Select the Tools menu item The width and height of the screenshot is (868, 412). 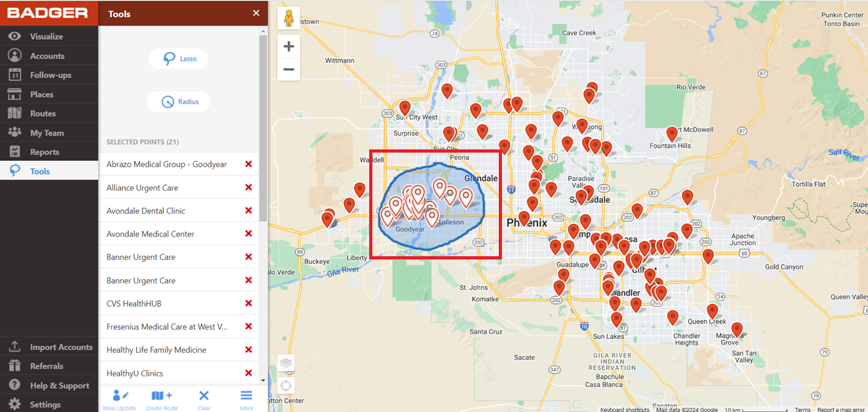pyautogui.click(x=49, y=171)
